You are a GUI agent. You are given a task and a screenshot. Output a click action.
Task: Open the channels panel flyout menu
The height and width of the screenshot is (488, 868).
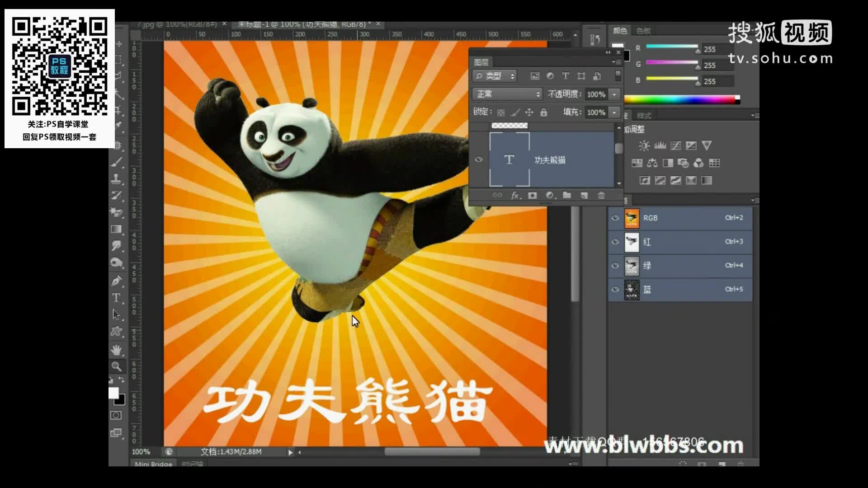755,200
